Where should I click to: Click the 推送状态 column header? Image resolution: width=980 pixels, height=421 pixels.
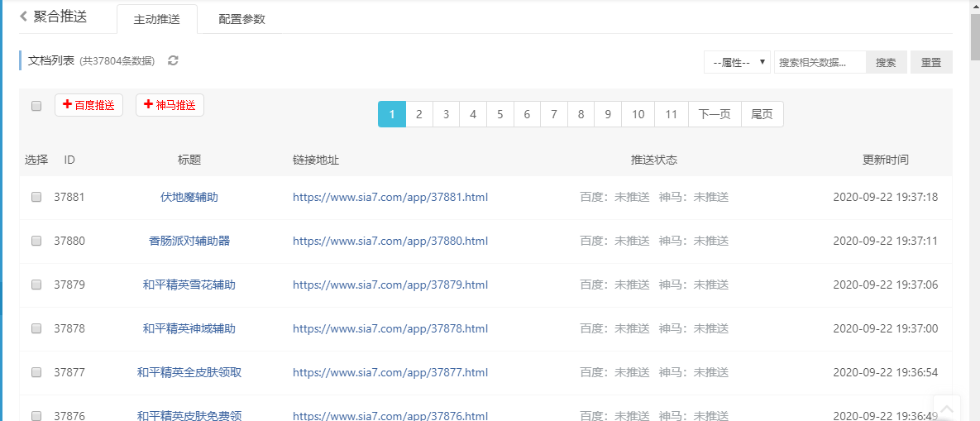654,160
